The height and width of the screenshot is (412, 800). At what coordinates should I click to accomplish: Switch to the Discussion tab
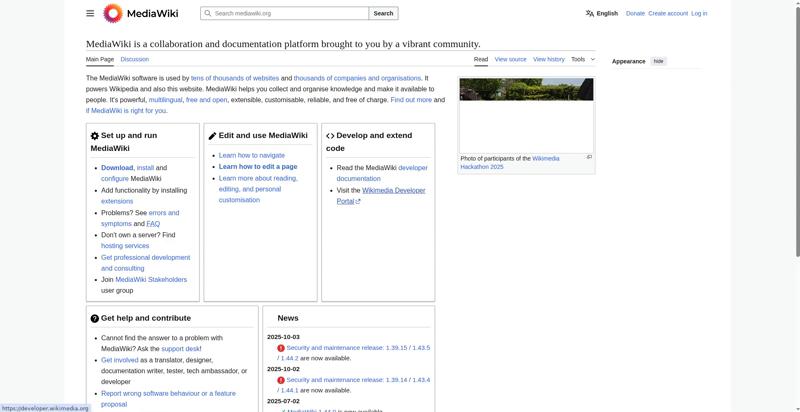click(x=135, y=60)
